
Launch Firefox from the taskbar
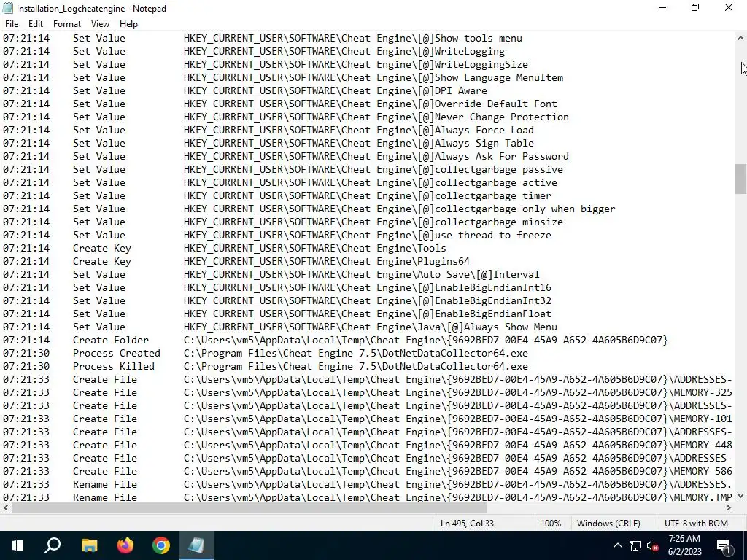(125, 545)
